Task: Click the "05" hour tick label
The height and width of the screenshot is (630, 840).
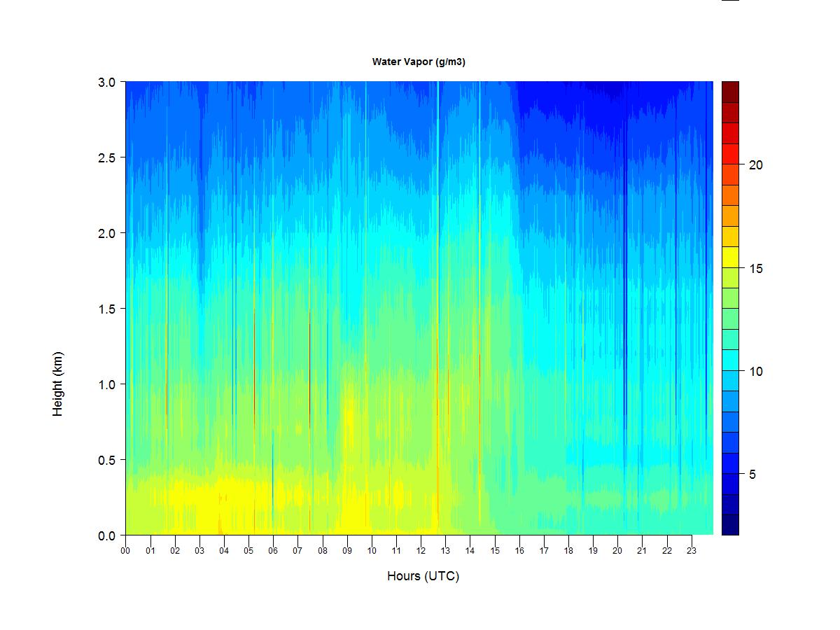Action: tap(248, 551)
